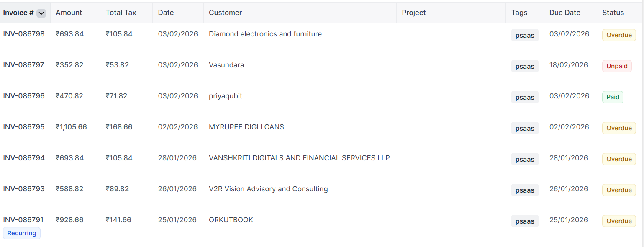Click the Overdue badge for ORKUTBOOK invoice

point(619,221)
